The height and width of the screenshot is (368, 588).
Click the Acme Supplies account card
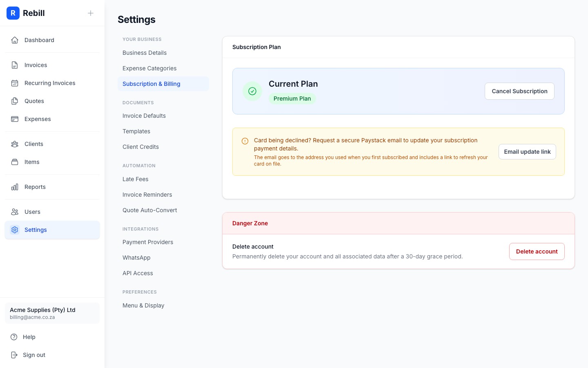point(52,313)
